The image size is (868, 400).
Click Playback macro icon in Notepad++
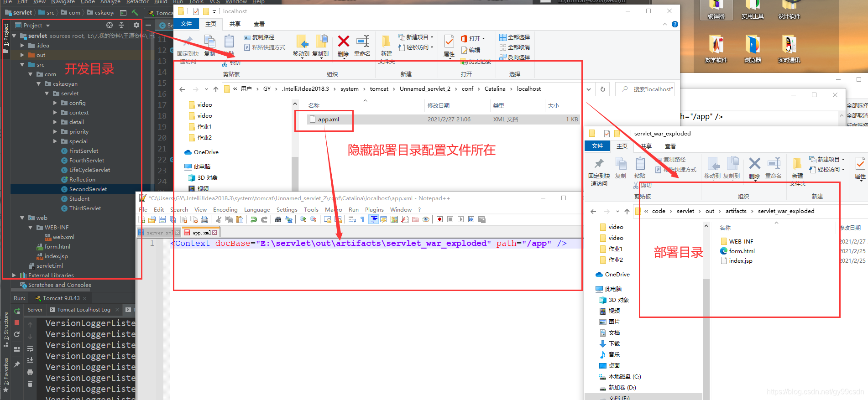point(460,219)
